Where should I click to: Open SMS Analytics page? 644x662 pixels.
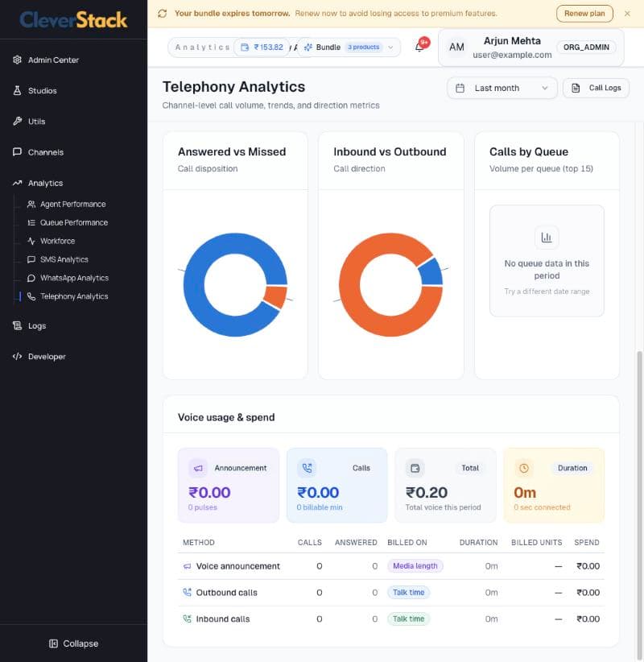58,259
